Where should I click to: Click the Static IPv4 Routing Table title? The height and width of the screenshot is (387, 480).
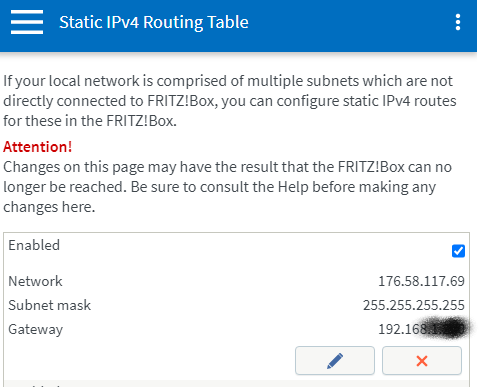154,22
